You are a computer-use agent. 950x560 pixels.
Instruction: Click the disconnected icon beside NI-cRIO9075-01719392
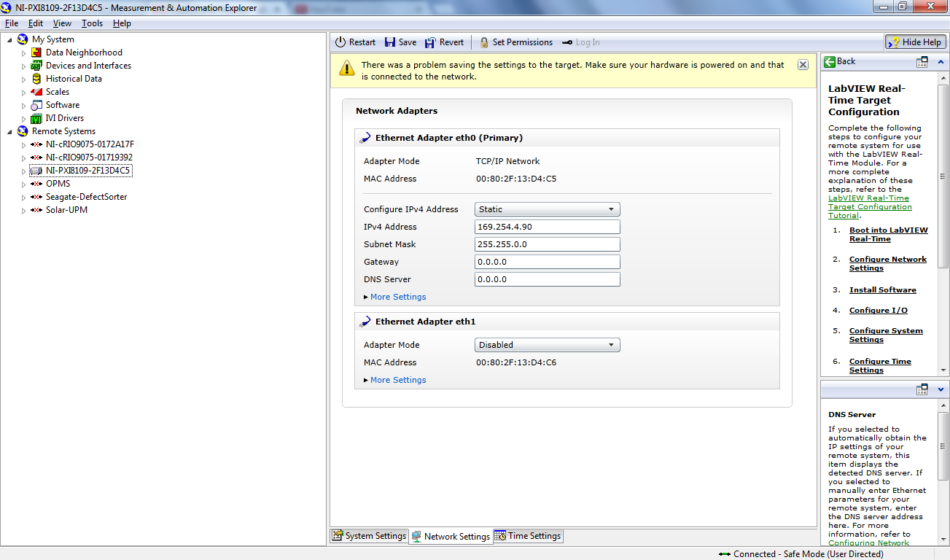[36, 157]
